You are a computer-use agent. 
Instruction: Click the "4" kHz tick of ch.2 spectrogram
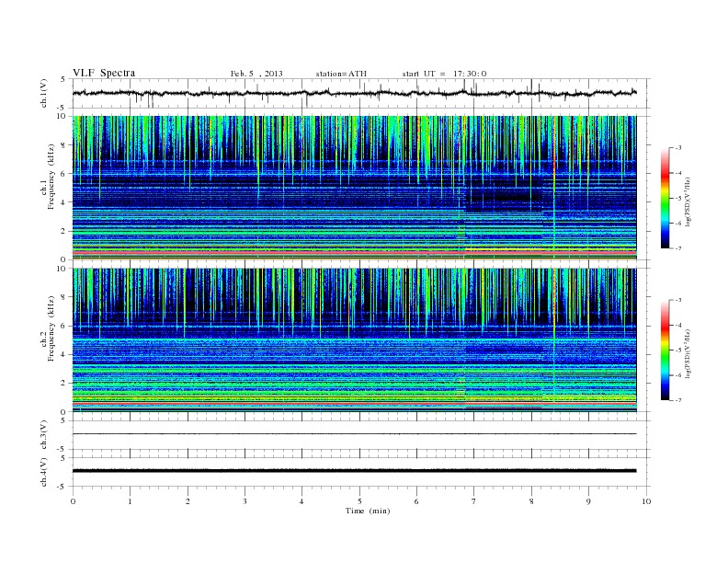coord(64,354)
